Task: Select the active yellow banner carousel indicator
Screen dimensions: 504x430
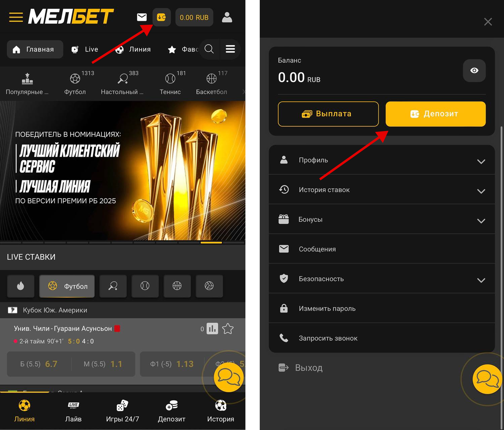Action: (211, 242)
